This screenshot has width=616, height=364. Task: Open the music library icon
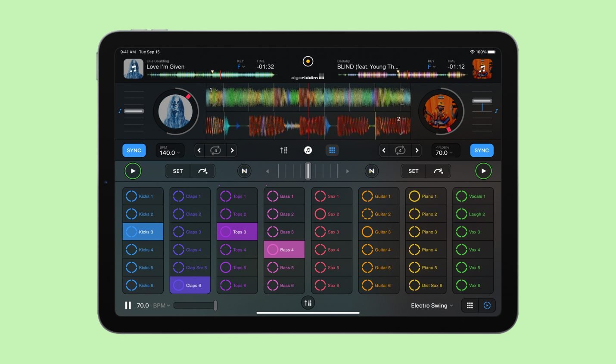pos(308,150)
